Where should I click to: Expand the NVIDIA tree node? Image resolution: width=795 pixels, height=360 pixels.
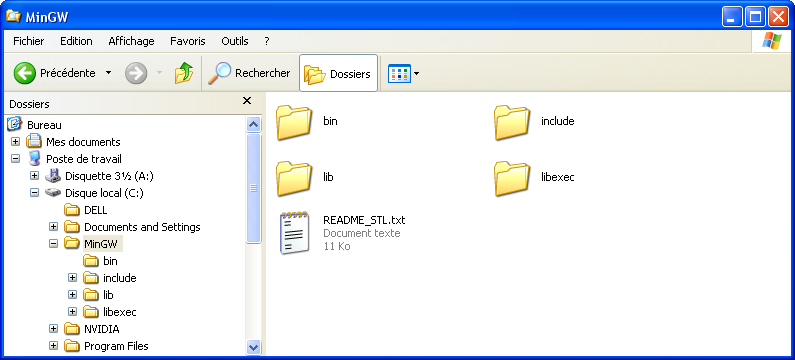tap(53, 329)
